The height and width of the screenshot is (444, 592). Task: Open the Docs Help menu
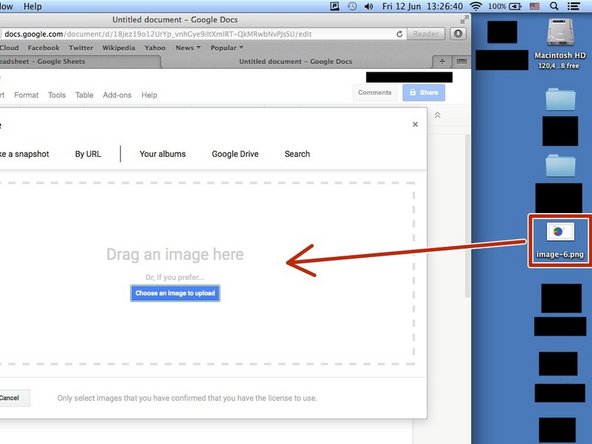click(x=149, y=95)
